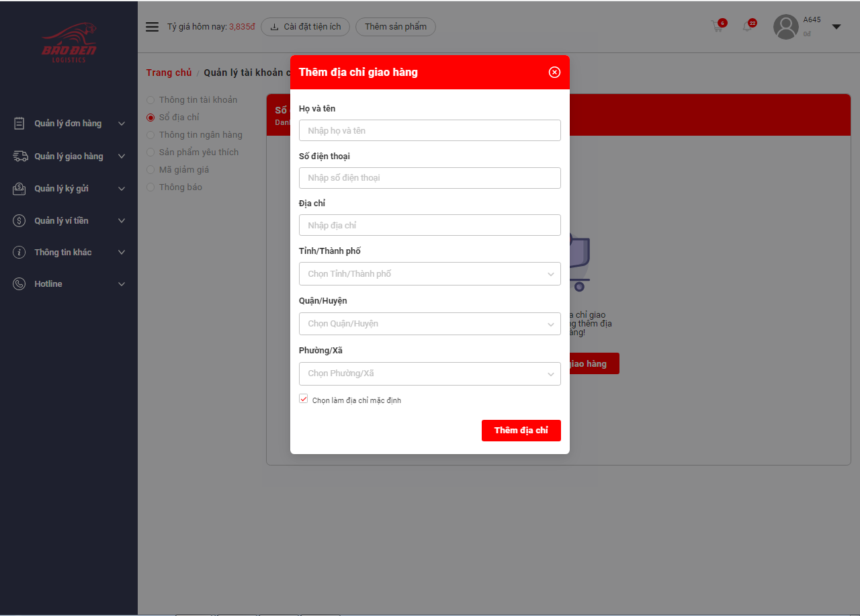The image size is (860, 616).
Task: Open the Tỉnh/Thành phố dropdown
Action: tap(429, 274)
